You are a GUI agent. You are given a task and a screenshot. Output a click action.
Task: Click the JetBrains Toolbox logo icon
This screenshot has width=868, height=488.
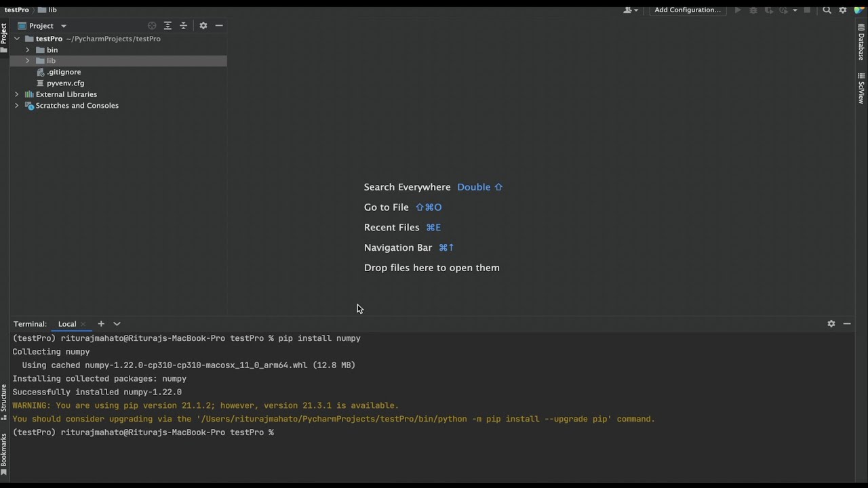pyautogui.click(x=860, y=10)
